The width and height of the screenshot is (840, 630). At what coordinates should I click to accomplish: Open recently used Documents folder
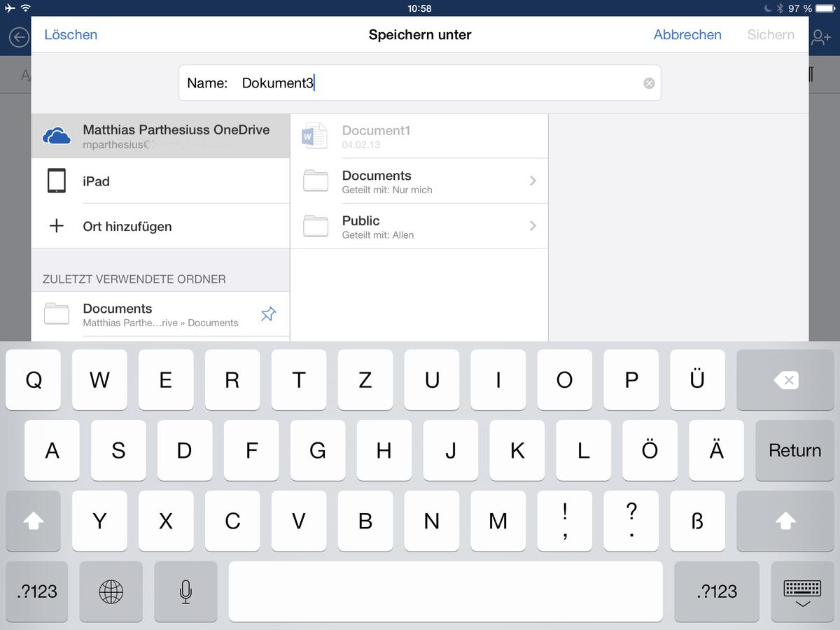pos(160,314)
